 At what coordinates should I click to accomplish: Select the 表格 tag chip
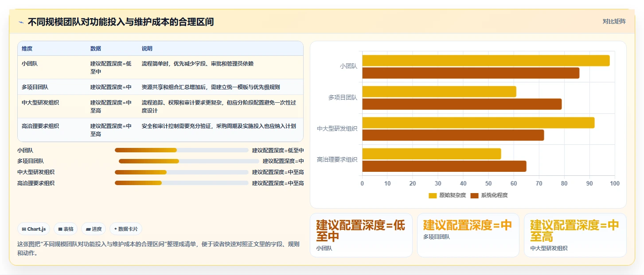(x=66, y=229)
